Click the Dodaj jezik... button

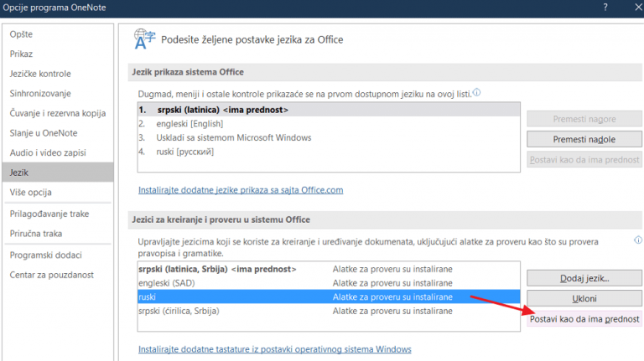[x=584, y=278]
